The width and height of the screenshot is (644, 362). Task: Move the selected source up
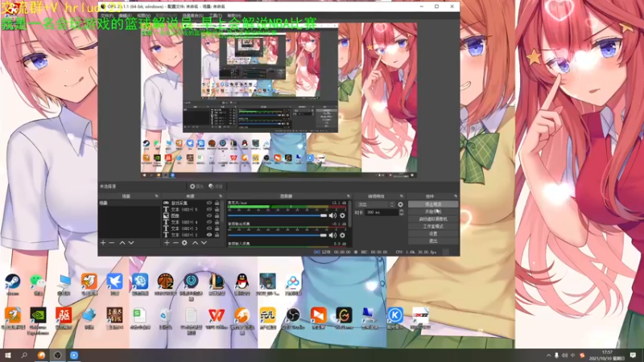(x=195, y=243)
